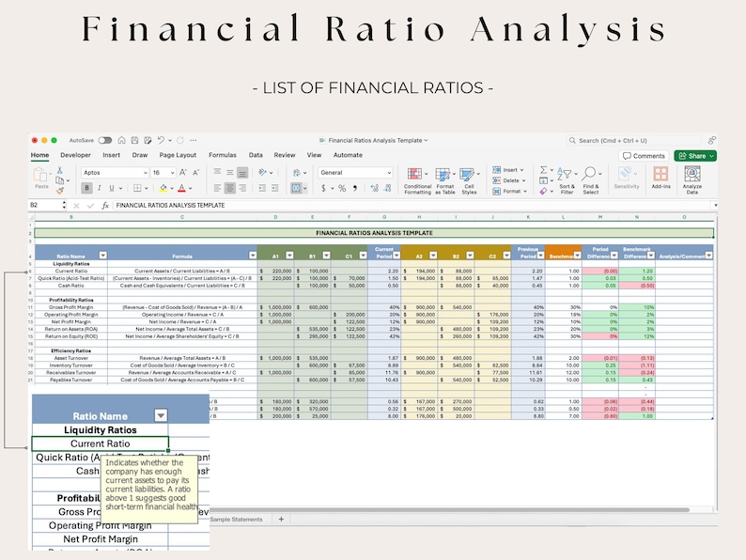Open the more options ellipsis in title bar
This screenshot has height=560, width=746.
(194, 140)
